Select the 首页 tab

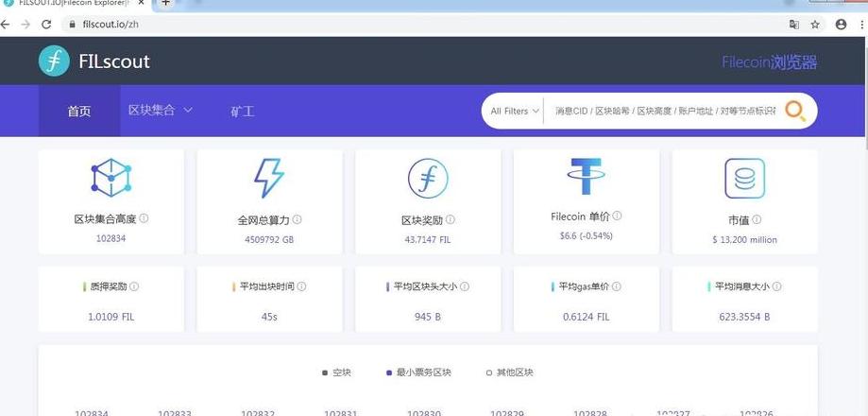pos(79,111)
